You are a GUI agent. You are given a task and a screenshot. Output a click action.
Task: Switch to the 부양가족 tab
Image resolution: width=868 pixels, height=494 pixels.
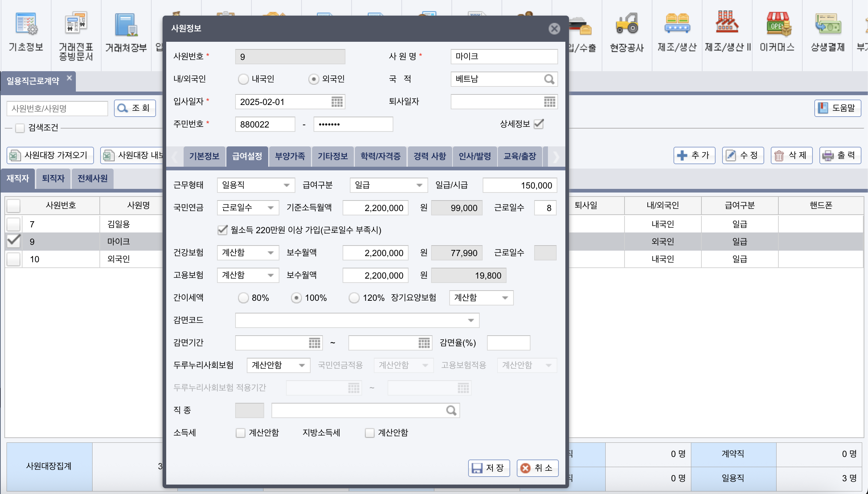coord(290,156)
